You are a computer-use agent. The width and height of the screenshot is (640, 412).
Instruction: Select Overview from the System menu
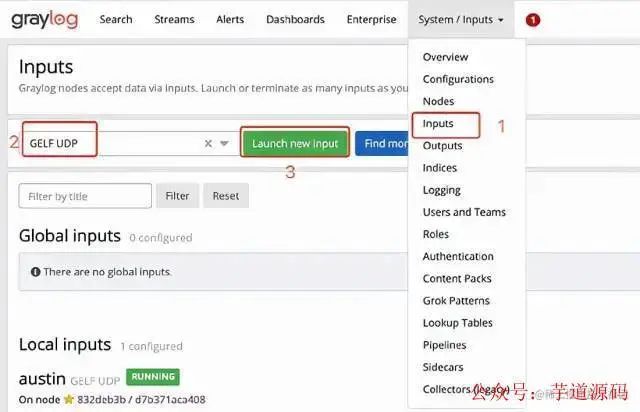(x=445, y=57)
